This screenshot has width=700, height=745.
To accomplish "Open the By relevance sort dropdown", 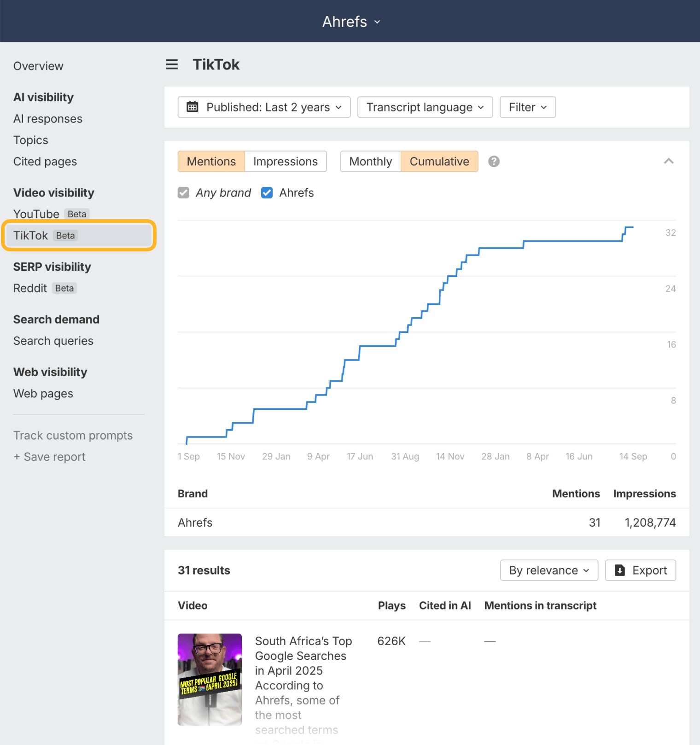I will click(549, 570).
